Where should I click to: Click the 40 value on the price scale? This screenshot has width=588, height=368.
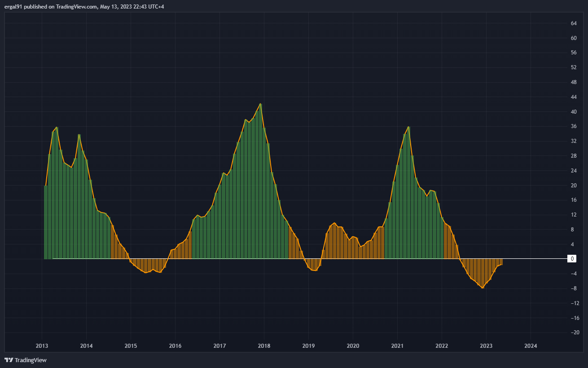(x=574, y=111)
